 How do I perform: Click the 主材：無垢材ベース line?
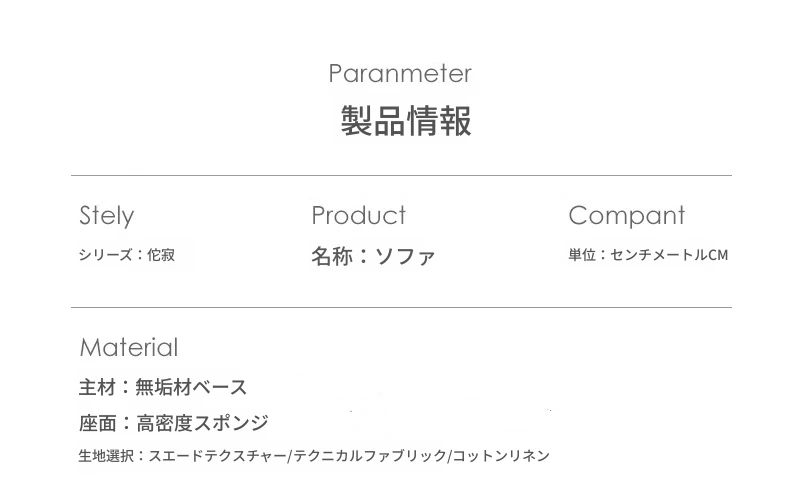pos(163,387)
